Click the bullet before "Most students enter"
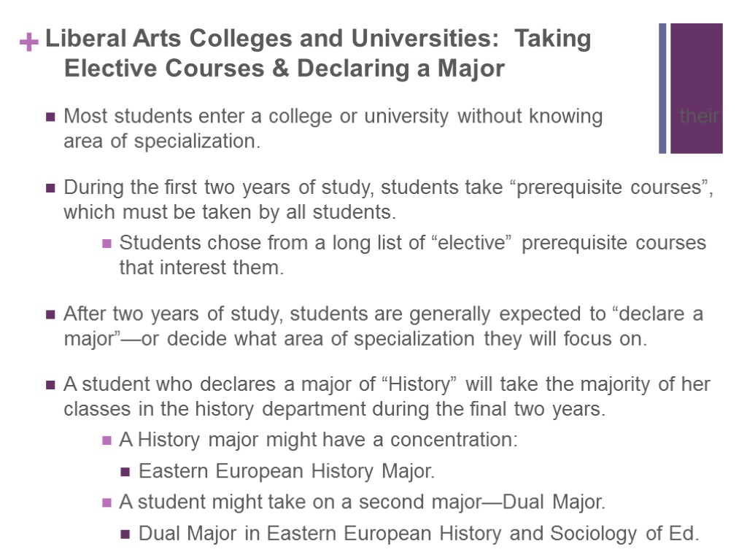This screenshot has width=747, height=560. 50,117
